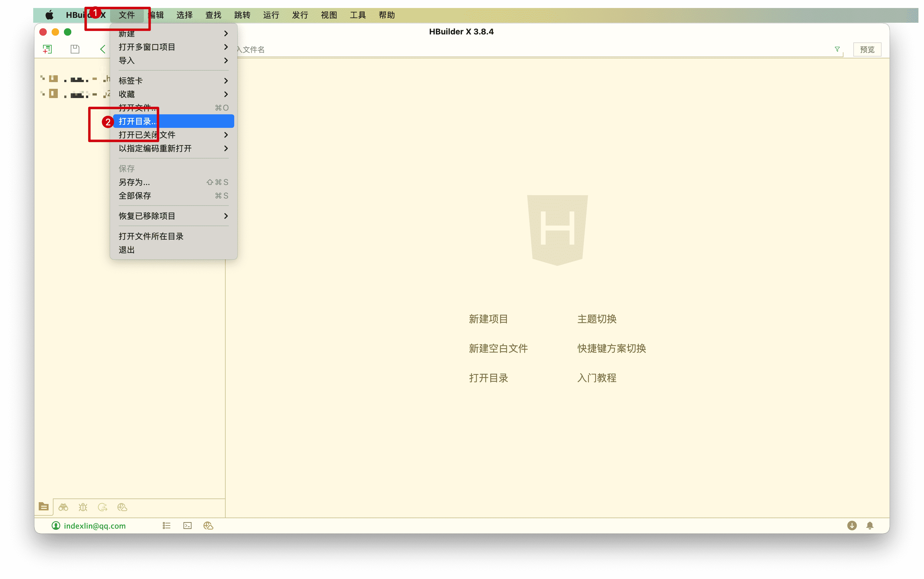Click the indexlin@qq.com account label
The height and width of the screenshot is (579, 924).
click(95, 526)
